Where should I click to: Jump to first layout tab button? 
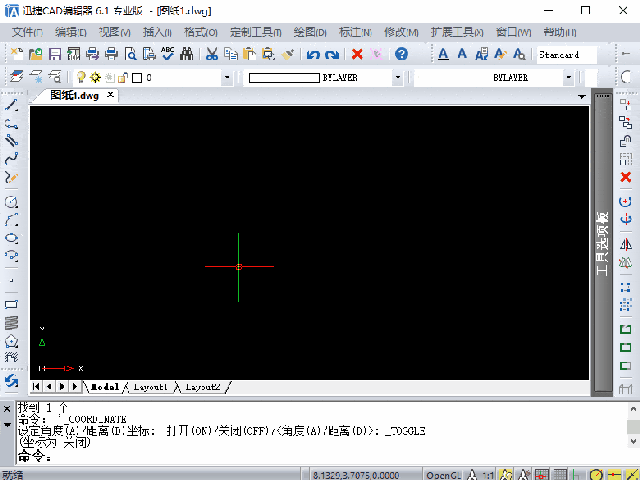(x=36, y=386)
